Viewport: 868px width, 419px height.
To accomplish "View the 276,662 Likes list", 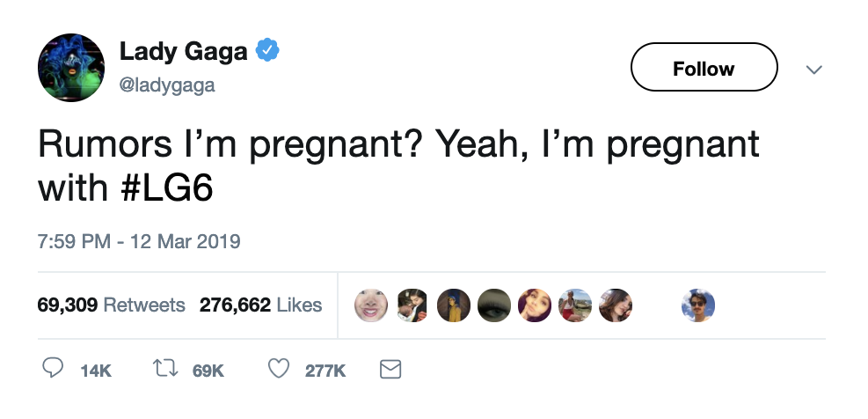I will 260,305.
